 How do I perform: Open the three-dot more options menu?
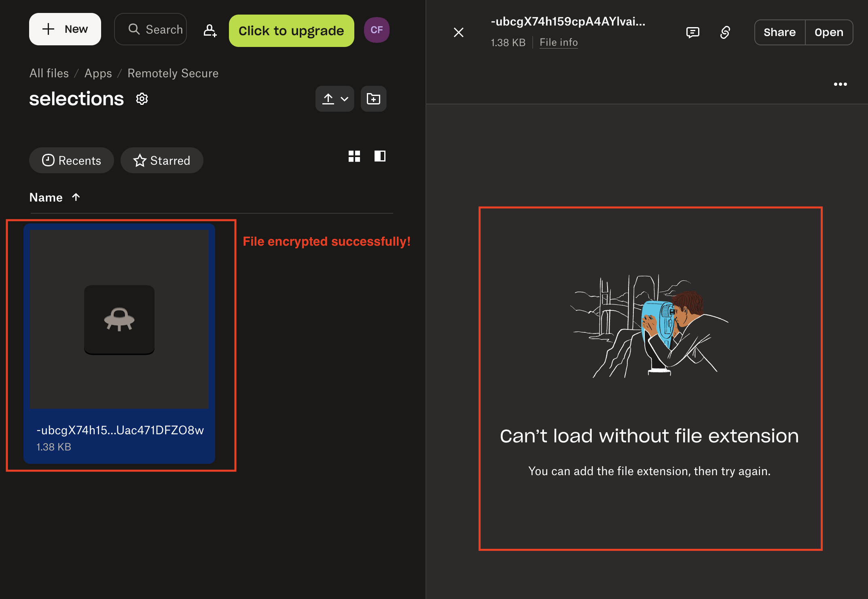point(840,84)
